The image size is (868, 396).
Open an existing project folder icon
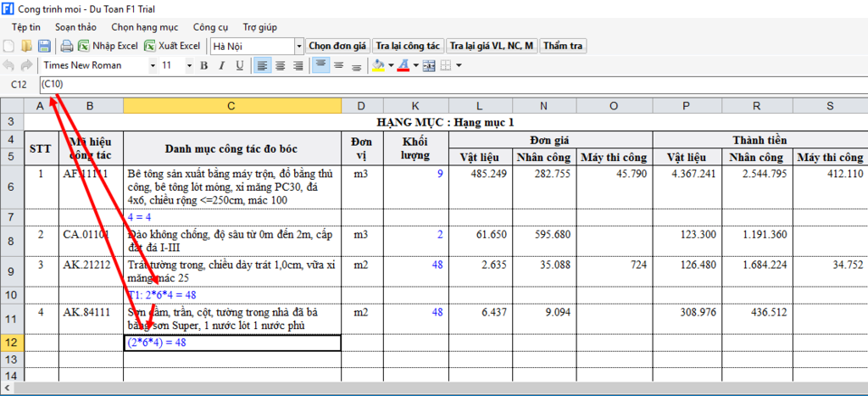(x=26, y=46)
